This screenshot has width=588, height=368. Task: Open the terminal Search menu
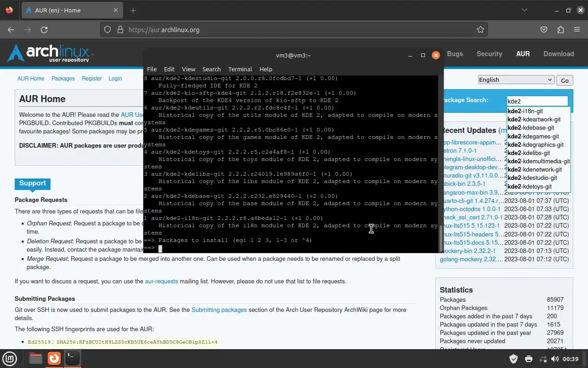(x=211, y=69)
